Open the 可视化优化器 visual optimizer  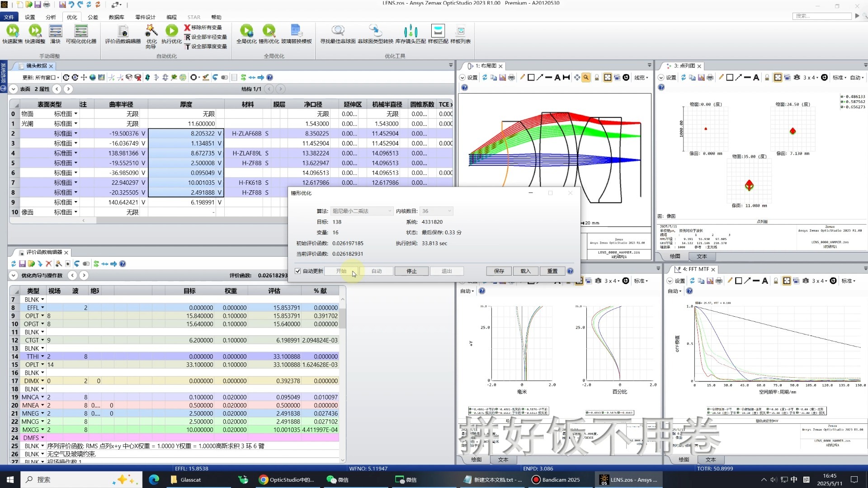coord(81,31)
